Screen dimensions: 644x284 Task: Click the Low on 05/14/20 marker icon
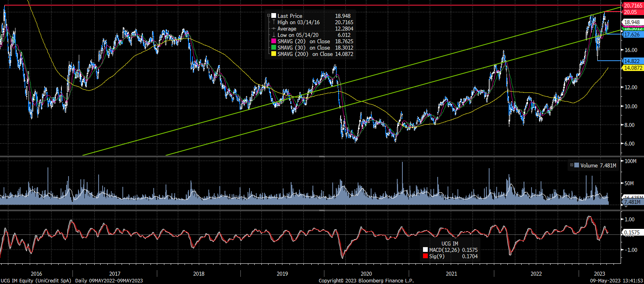(273, 35)
